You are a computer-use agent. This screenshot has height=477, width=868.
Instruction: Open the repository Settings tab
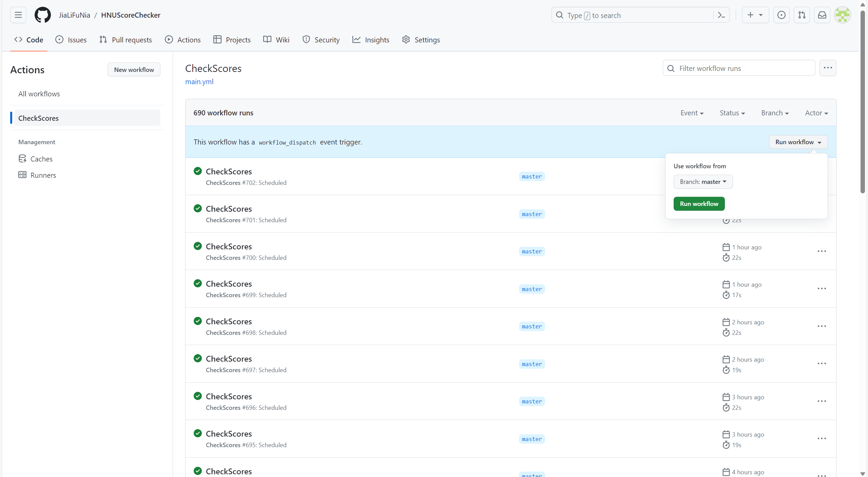click(421, 40)
